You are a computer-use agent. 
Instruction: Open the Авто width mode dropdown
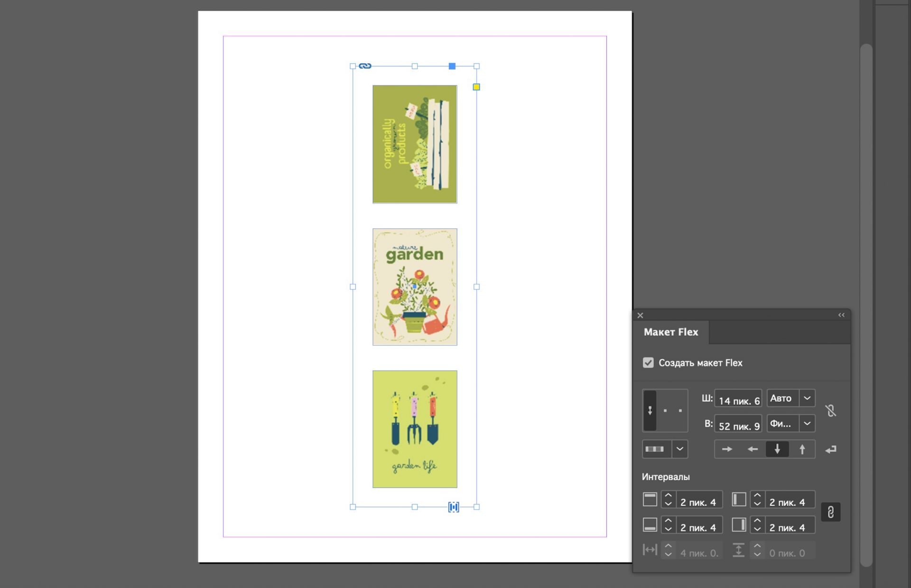(x=807, y=398)
